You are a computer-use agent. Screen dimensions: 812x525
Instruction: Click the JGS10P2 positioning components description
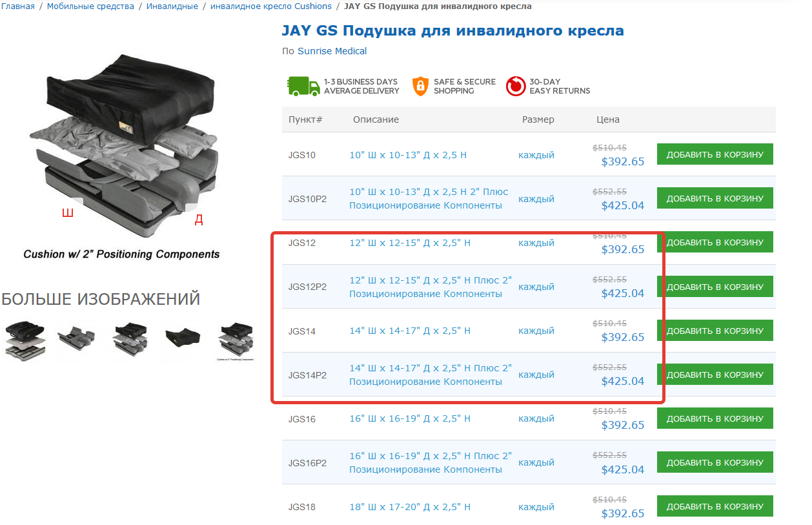(x=429, y=199)
